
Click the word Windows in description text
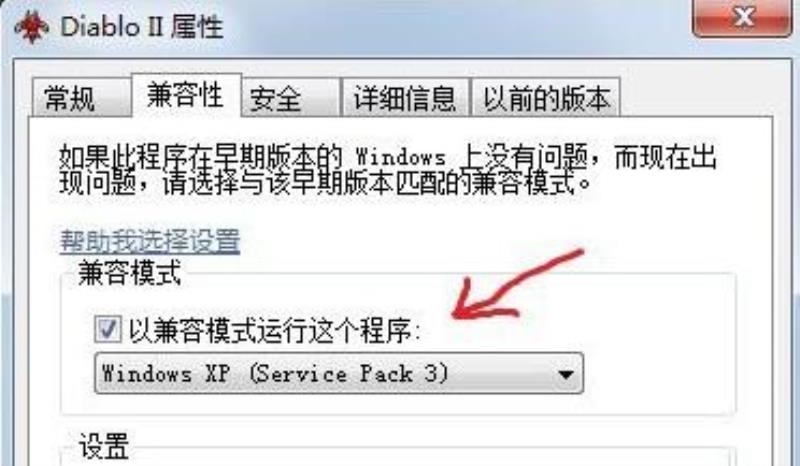click(x=401, y=157)
